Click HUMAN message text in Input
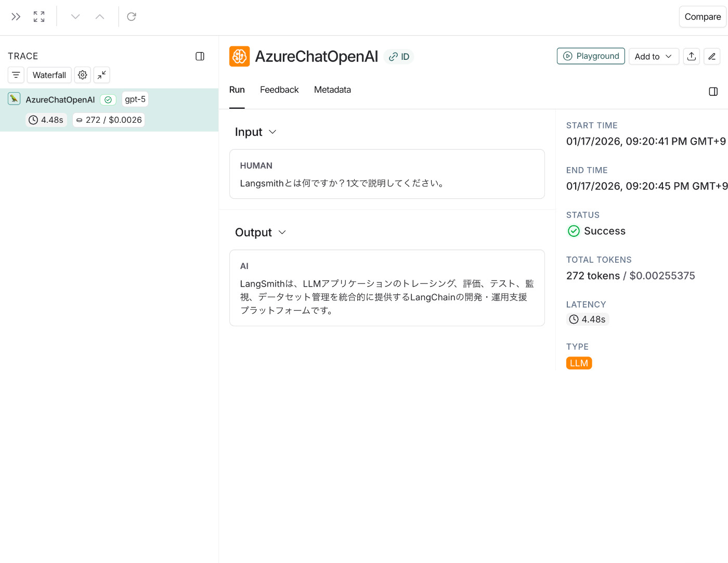This screenshot has height=563, width=728. (x=343, y=183)
